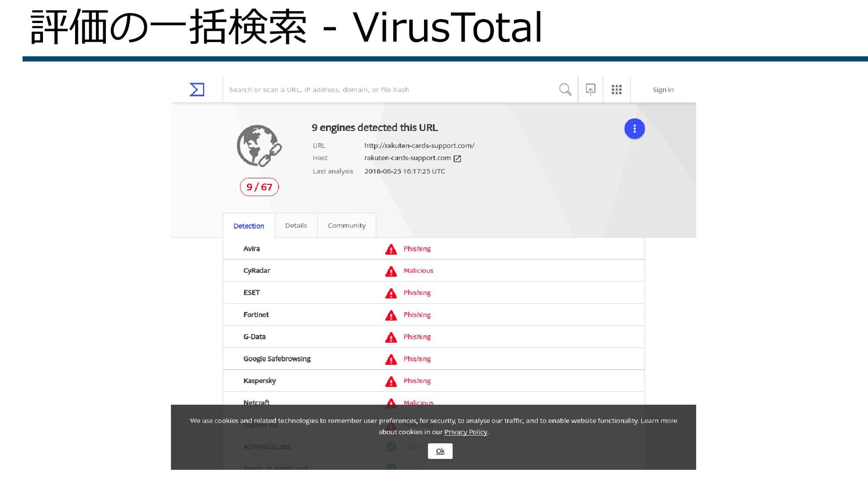Click the search magnifier icon
868x488 pixels.
(x=565, y=89)
